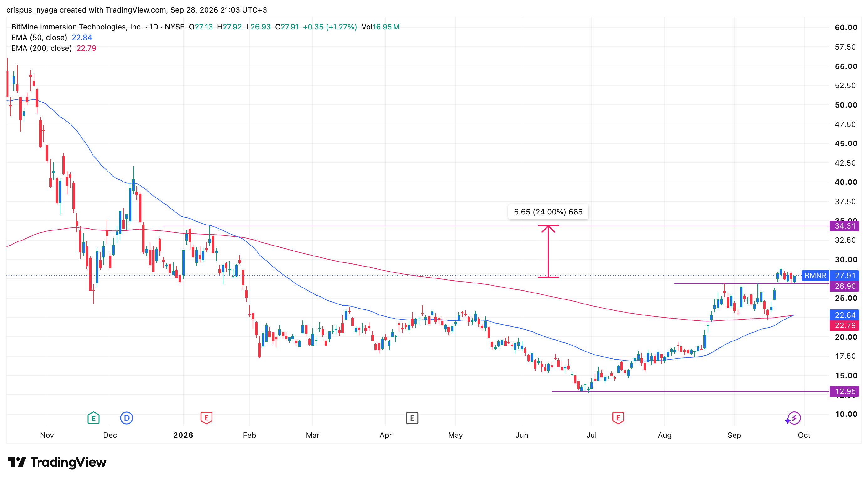
Task: Click the TradingView logo
Action: tap(57, 462)
